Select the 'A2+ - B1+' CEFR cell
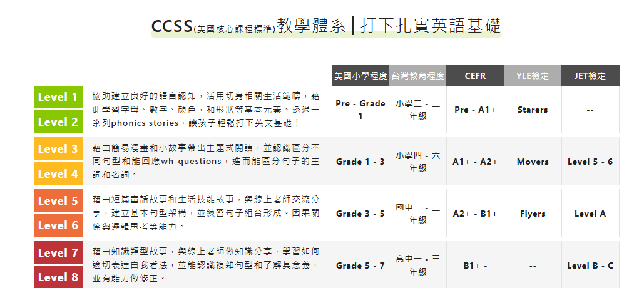 click(475, 214)
